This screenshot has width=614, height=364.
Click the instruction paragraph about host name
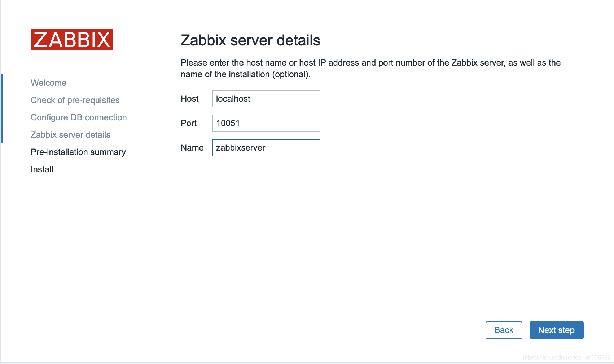(x=370, y=68)
